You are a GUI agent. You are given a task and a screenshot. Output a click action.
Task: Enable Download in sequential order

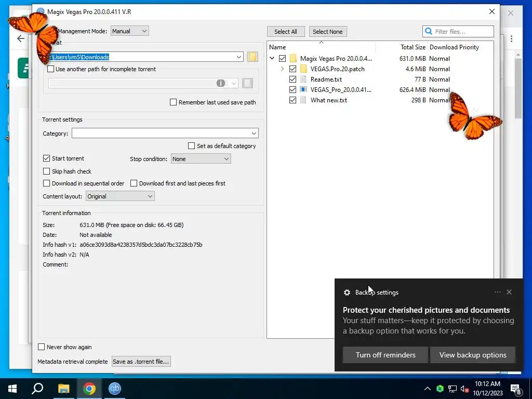[x=46, y=183]
